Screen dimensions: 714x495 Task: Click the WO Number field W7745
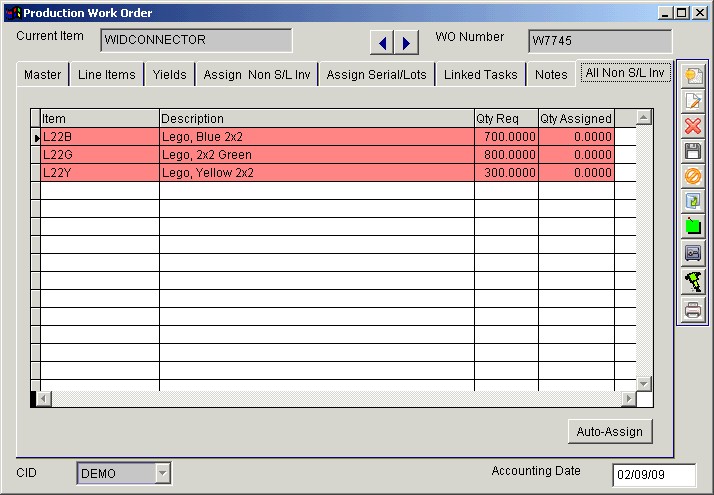[599, 41]
